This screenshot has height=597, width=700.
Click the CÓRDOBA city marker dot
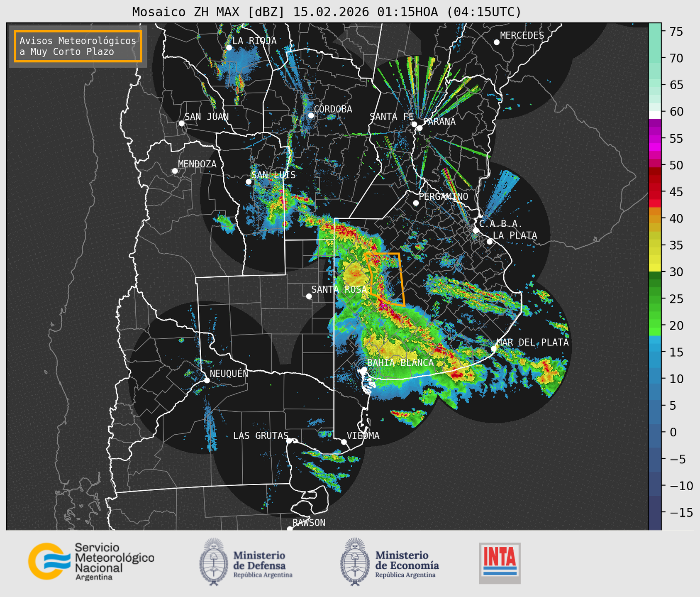[x=311, y=115]
